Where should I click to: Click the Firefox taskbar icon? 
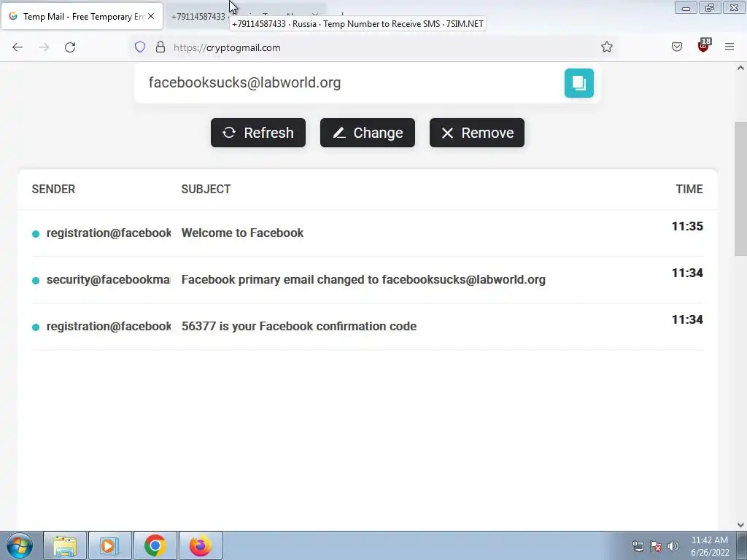(201, 545)
